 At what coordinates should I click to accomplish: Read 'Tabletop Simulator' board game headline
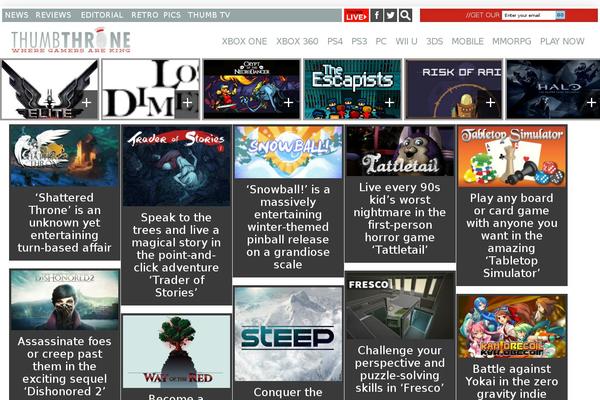(512, 235)
